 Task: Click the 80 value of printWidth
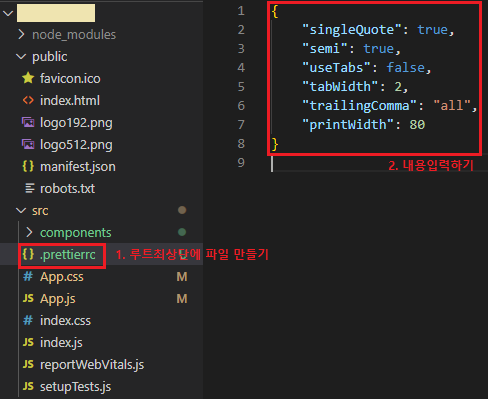pos(417,125)
